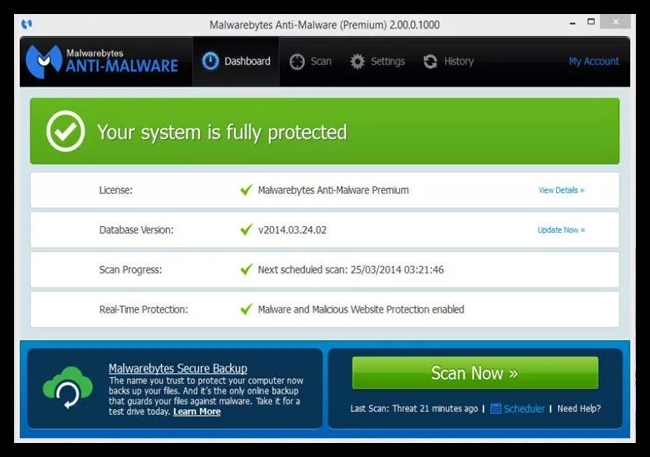Open the Scheduler link
Viewport: 650px width, 457px height.
524,408
